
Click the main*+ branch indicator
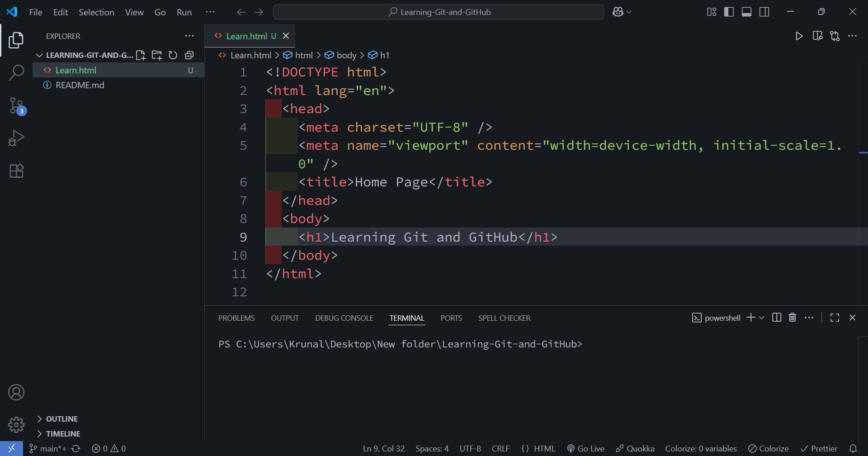[47, 449]
